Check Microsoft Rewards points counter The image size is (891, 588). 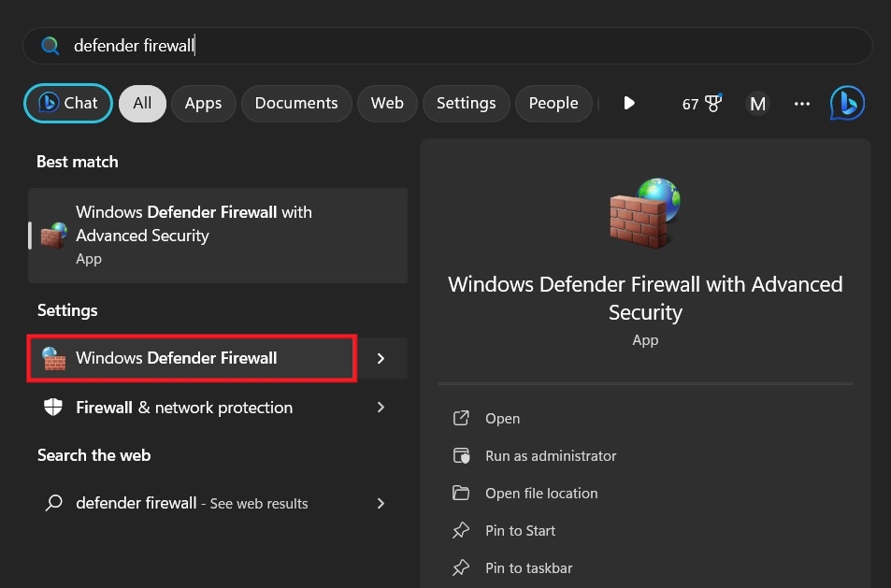tap(701, 104)
